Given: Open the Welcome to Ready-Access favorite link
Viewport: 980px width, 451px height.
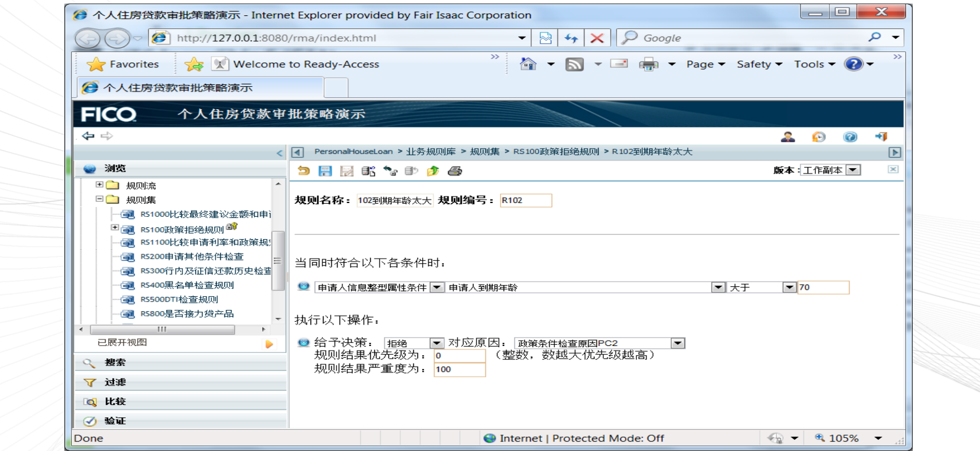Looking at the screenshot, I should pos(295,64).
